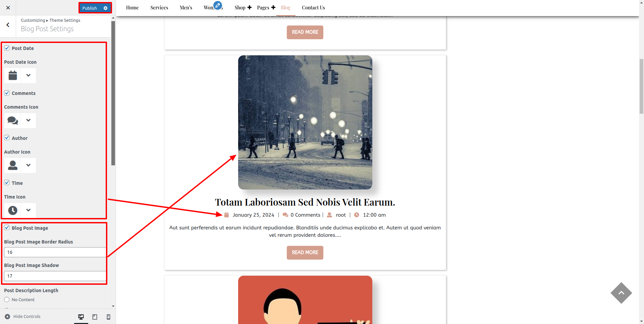Expand the Time Icon picker dropdown
The width and height of the screenshot is (644, 324).
(x=28, y=210)
